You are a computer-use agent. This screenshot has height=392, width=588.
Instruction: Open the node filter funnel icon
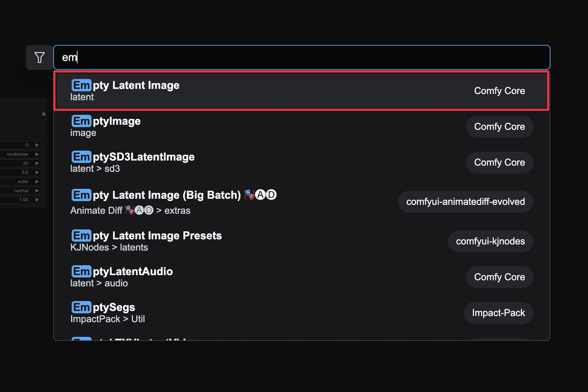pos(39,58)
